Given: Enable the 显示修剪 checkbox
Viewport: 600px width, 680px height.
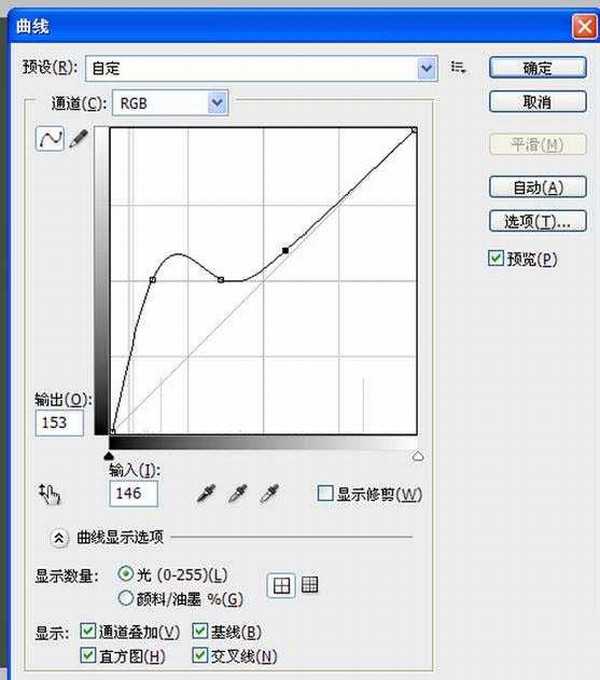Looking at the screenshot, I should coord(324,493).
